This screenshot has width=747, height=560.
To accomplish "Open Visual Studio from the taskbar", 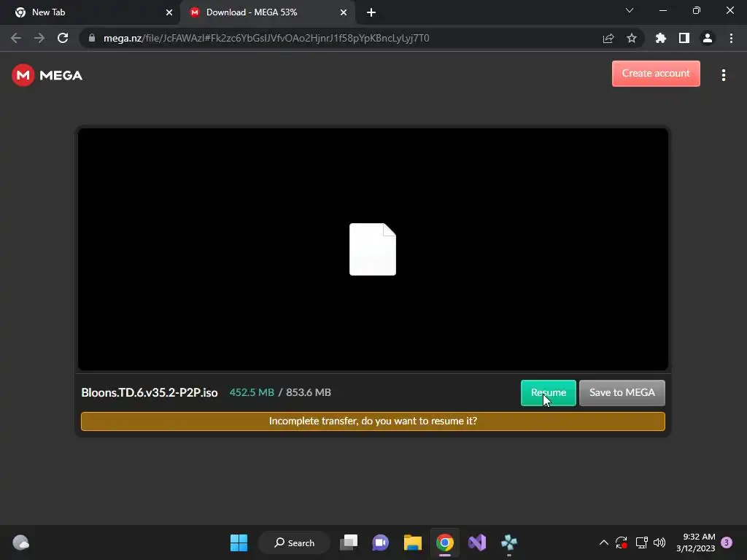I will click(x=477, y=542).
